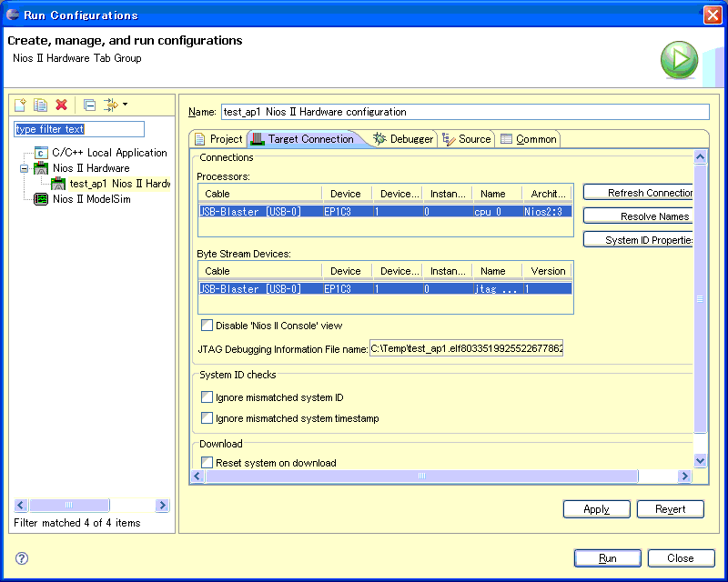The image size is (728, 582).
Task: Select the C/C++ Local Application tree item
Action: [x=109, y=153]
